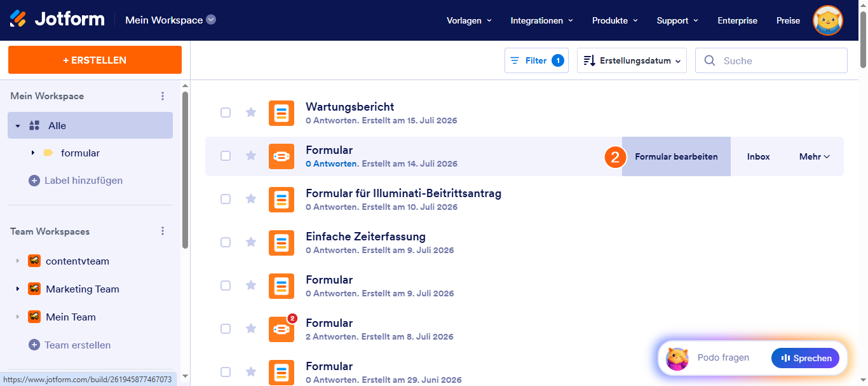Click the Wartungsbericht form icon
The width and height of the screenshot is (868, 386).
tap(281, 113)
